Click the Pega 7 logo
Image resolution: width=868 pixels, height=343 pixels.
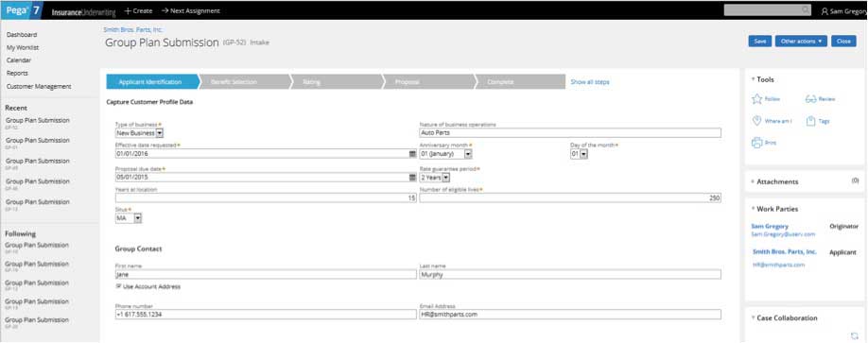[22, 10]
